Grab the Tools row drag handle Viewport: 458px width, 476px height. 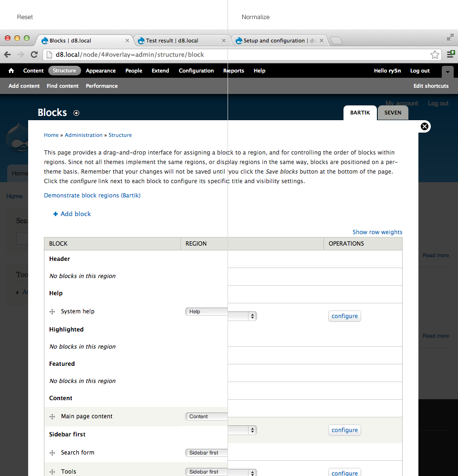(52, 472)
